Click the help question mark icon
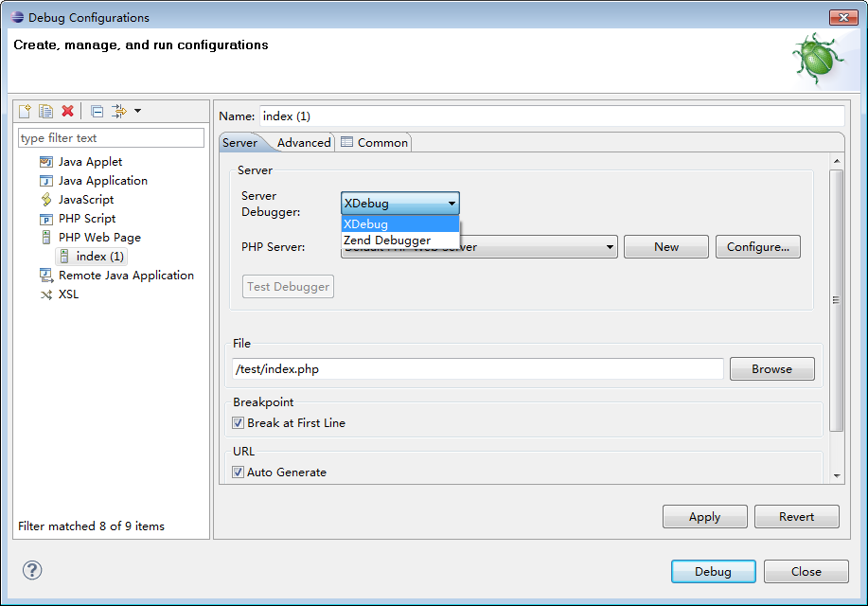The width and height of the screenshot is (868, 606). point(32,570)
